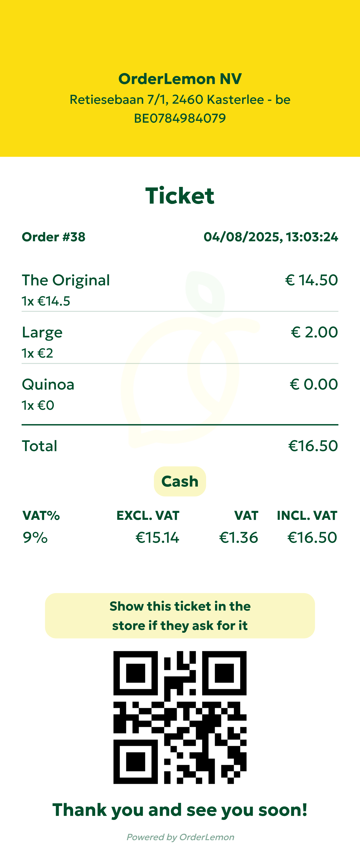
Task: Click the Quinoa item name
Action: (x=48, y=385)
